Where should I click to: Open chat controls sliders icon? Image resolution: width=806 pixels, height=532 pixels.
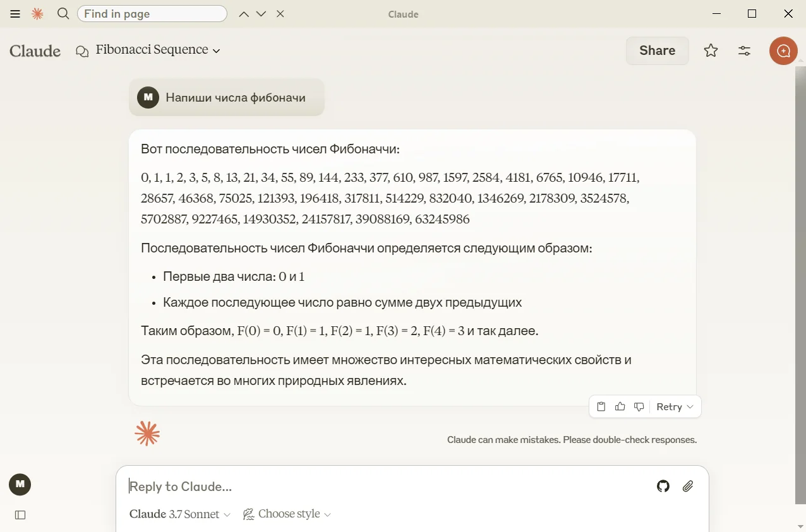tap(744, 50)
